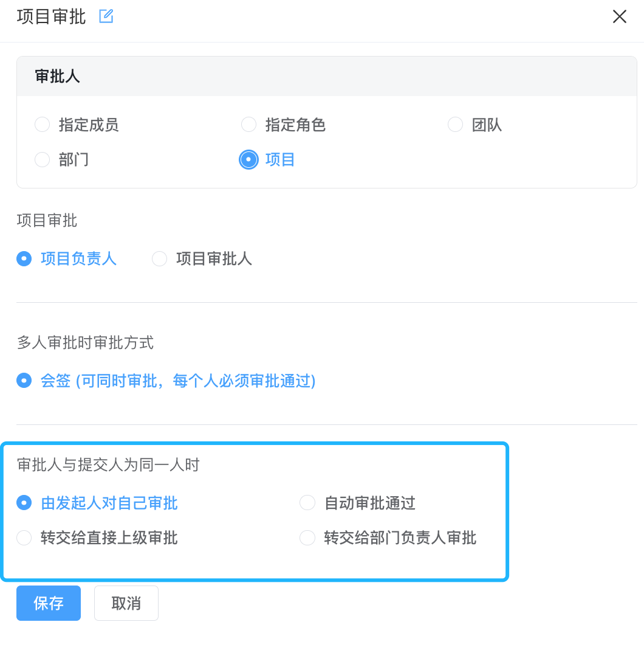Close the 项目审批 dialog with the X
Image resolution: width=644 pixels, height=653 pixels.
point(620,16)
